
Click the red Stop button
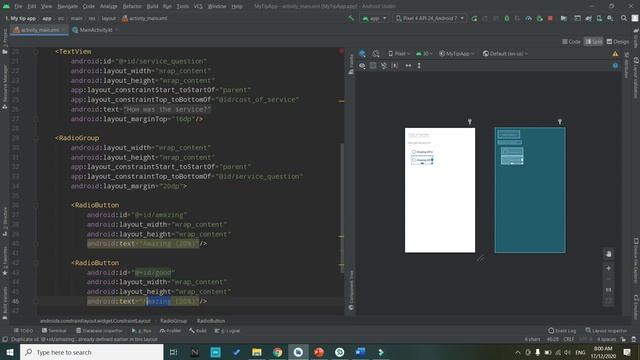[x=550, y=18]
